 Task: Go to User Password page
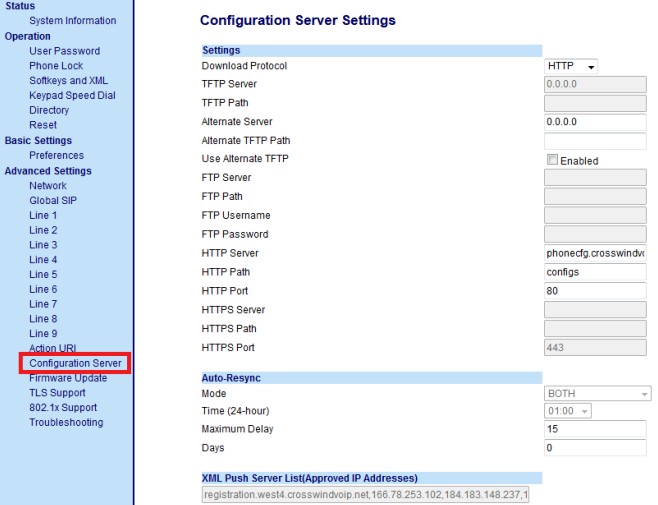(x=64, y=51)
